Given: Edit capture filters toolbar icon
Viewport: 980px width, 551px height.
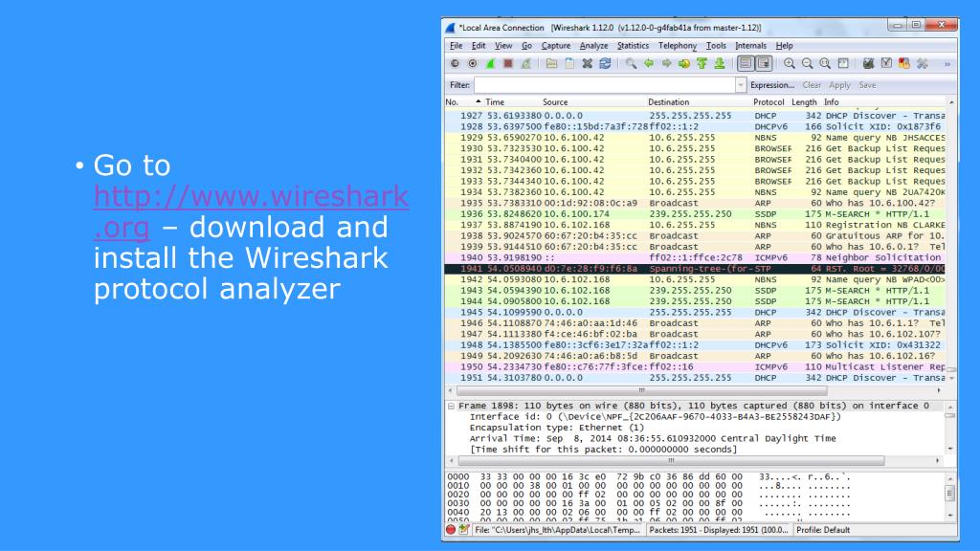Looking at the screenshot, I should (868, 64).
